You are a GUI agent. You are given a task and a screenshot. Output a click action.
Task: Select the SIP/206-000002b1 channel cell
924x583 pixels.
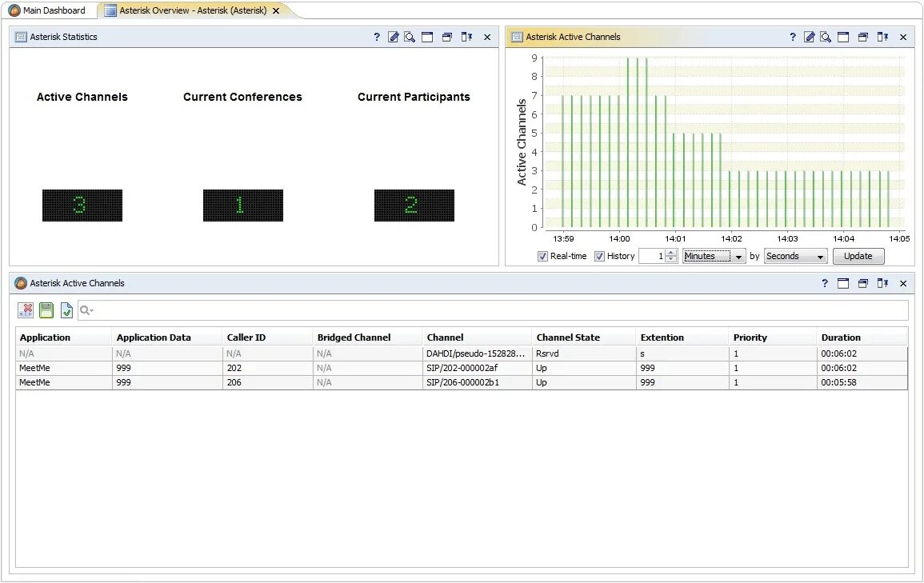pos(477,382)
